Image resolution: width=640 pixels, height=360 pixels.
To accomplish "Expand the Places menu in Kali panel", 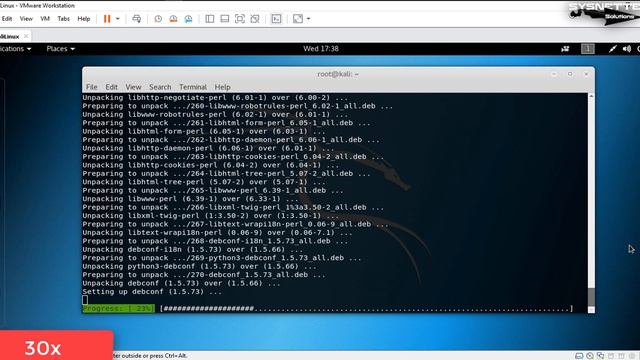I will [60, 49].
